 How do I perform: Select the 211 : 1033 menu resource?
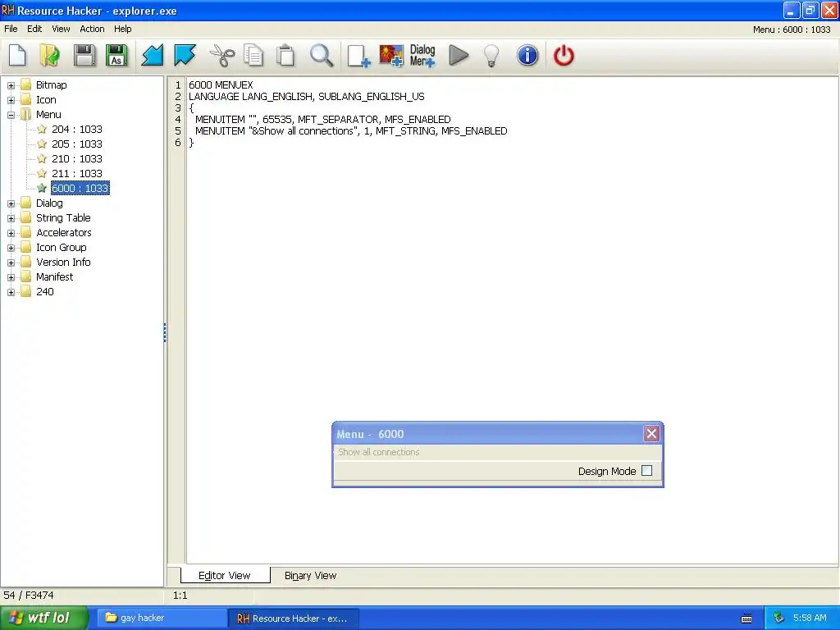click(76, 174)
